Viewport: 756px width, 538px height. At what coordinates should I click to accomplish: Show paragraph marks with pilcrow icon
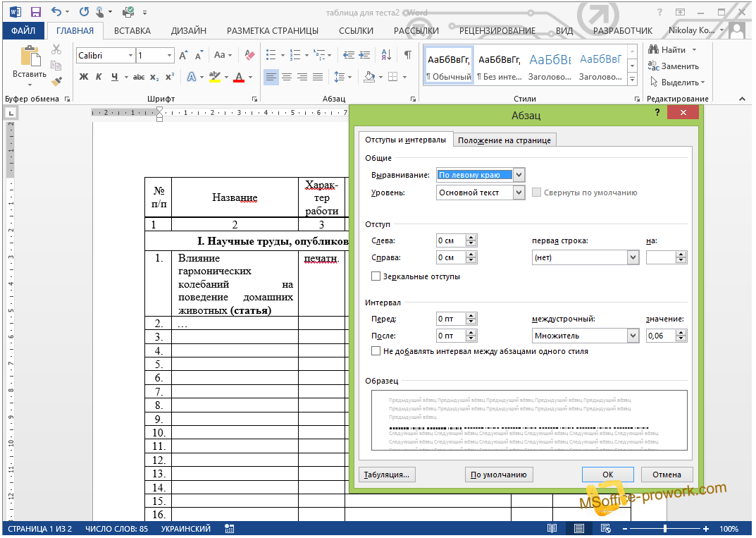tap(407, 55)
